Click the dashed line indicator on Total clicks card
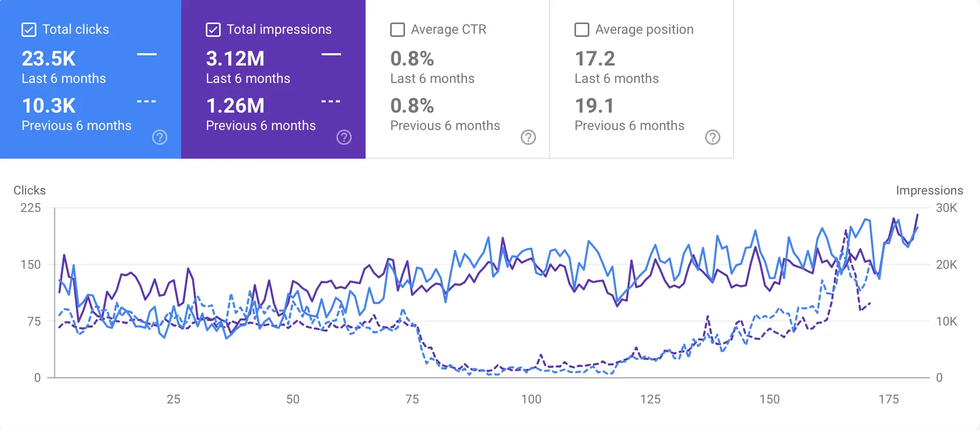The width and height of the screenshot is (980, 430). coord(146,101)
